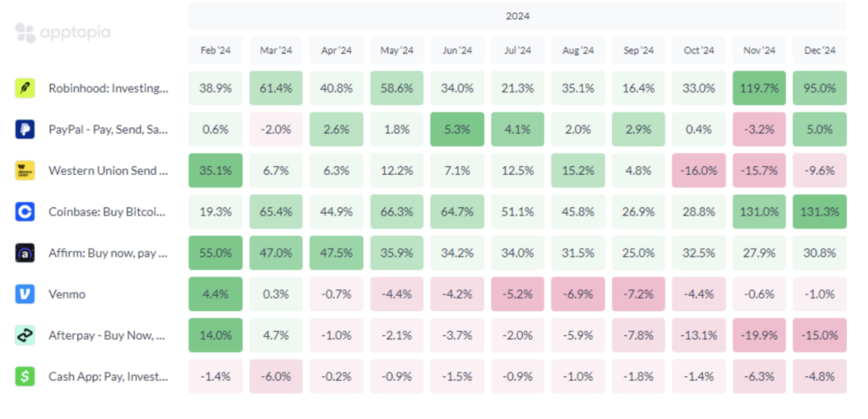Select the Dec '24 column header

820,50
